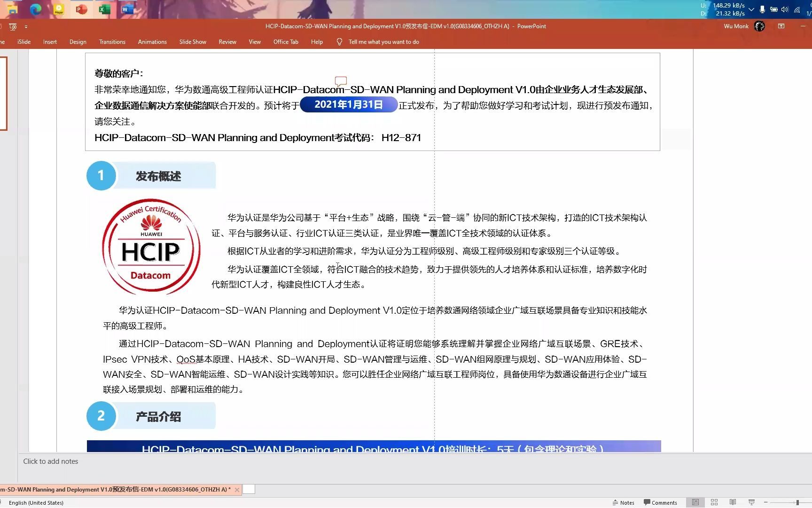
Task: Click the Tell me lightbulb icon
Action: tap(339, 42)
